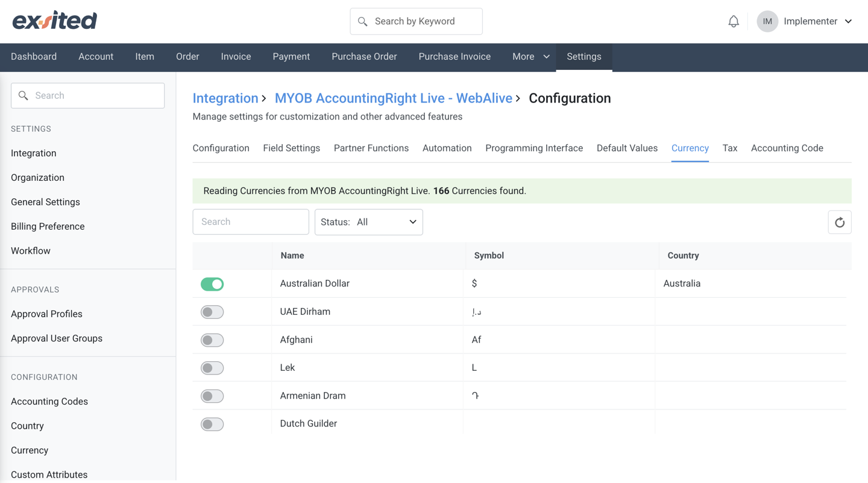The height and width of the screenshot is (483, 868).
Task: Open Organization in the sidebar
Action: click(37, 178)
